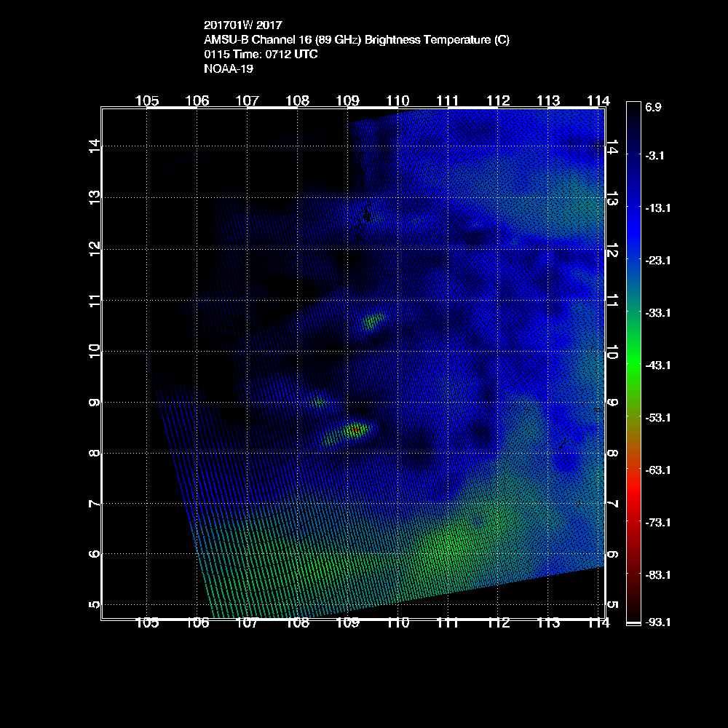Image resolution: width=728 pixels, height=728 pixels.
Task: Click the red section of the temperature colorbar
Action: click(x=634, y=492)
